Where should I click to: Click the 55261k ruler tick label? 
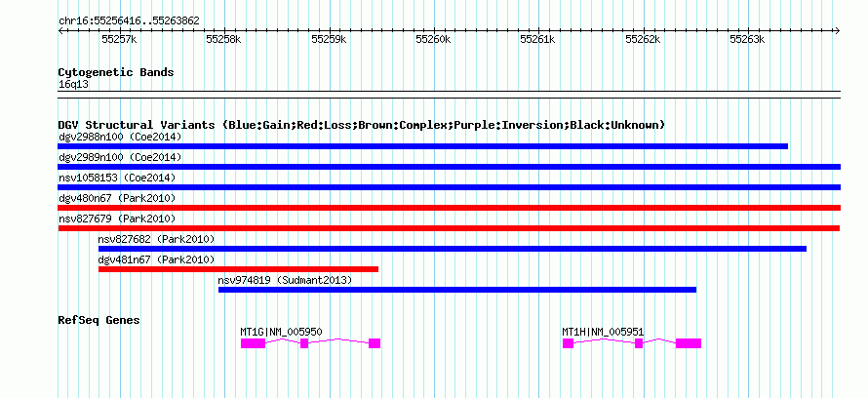pyautogui.click(x=538, y=40)
